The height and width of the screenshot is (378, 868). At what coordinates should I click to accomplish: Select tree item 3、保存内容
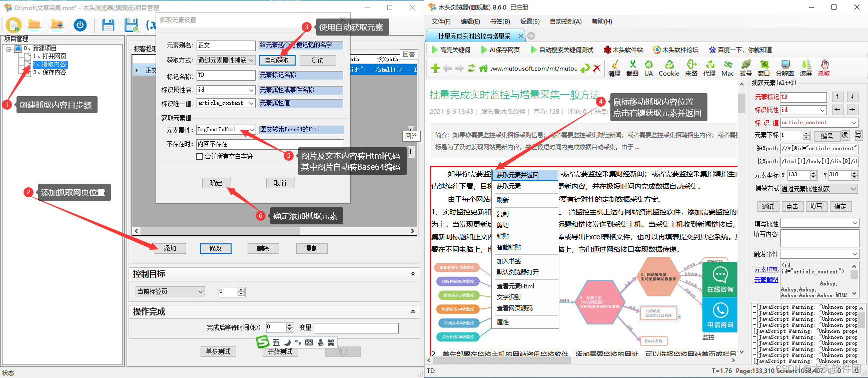(x=50, y=72)
